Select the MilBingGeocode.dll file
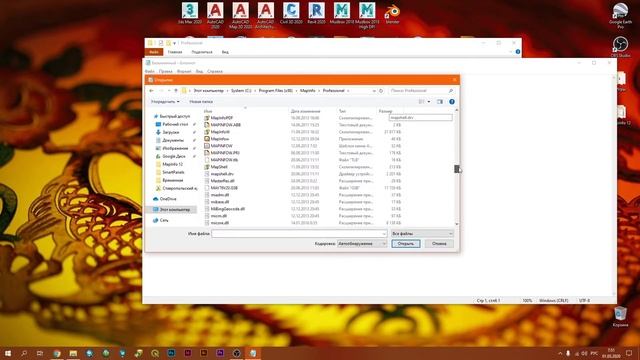This screenshot has height=360, width=640. (227, 209)
